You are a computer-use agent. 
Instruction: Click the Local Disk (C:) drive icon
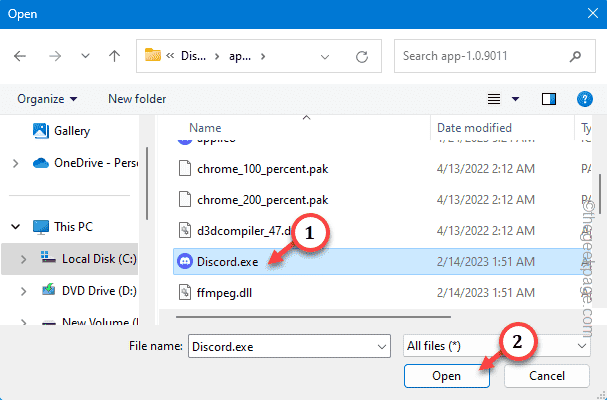(48, 258)
